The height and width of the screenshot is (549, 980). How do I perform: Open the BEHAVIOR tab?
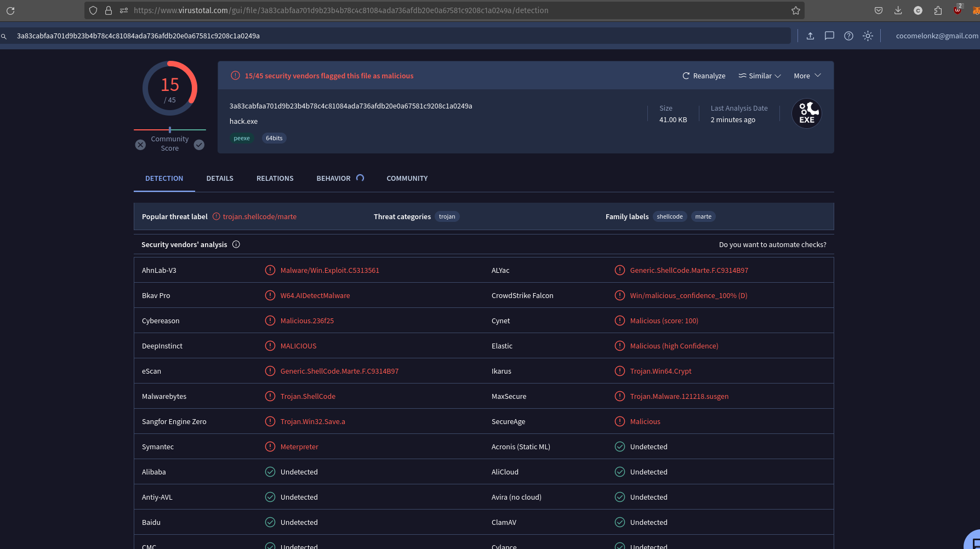[x=334, y=179]
